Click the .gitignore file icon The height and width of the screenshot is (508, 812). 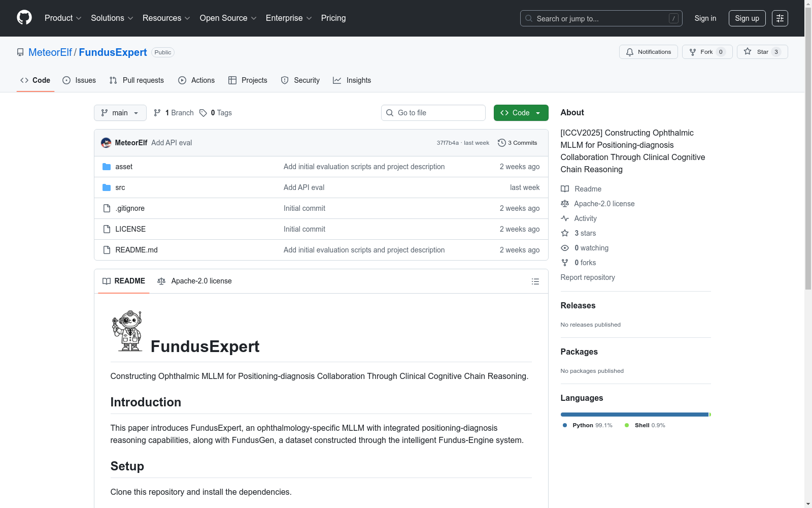point(107,208)
